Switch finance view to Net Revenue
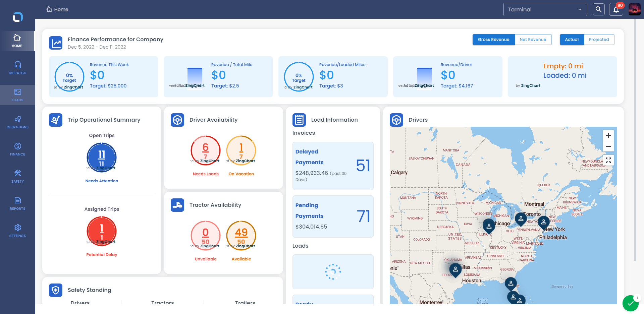This screenshot has width=644, height=314. [x=533, y=40]
